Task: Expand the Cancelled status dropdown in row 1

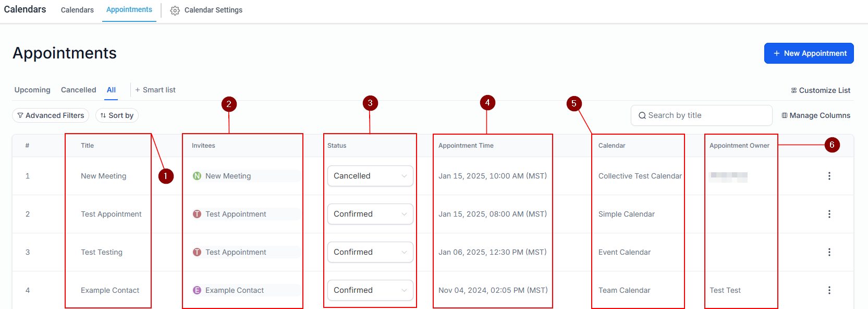Action: [370, 176]
